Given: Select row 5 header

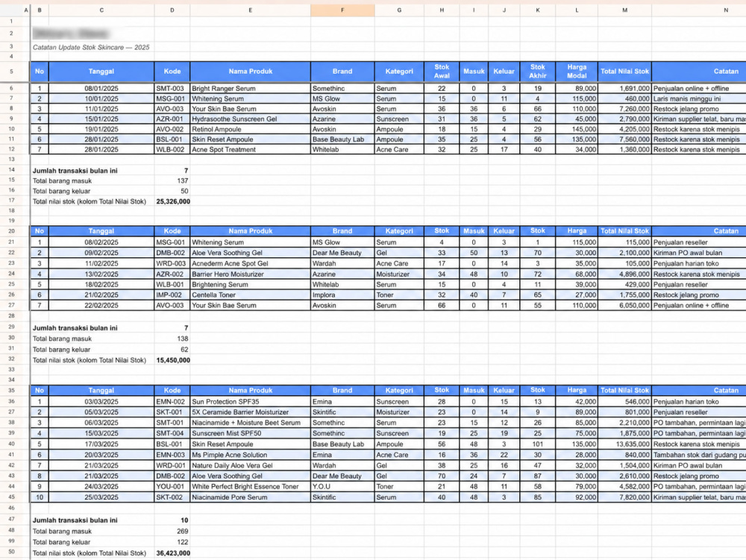Looking at the screenshot, I should point(11,72).
